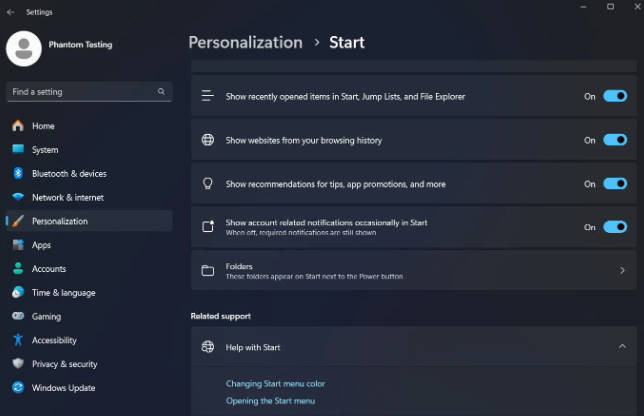Switch off account related notifications toggle

coord(615,227)
